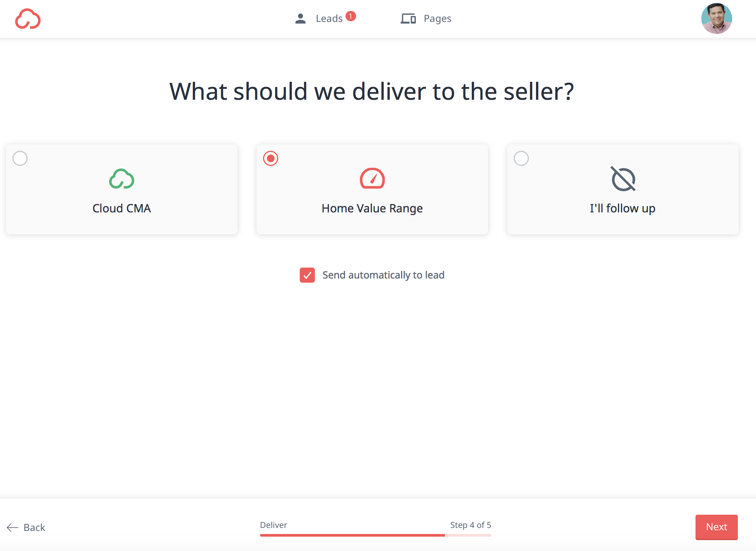Click the Leads person icon
The height and width of the screenshot is (551, 756).
tap(301, 19)
